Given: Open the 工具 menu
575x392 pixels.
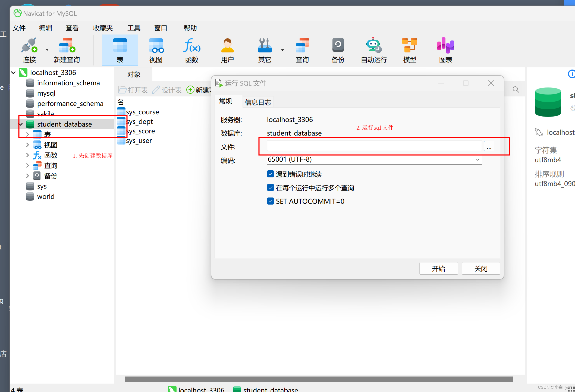Looking at the screenshot, I should pyautogui.click(x=134, y=28).
